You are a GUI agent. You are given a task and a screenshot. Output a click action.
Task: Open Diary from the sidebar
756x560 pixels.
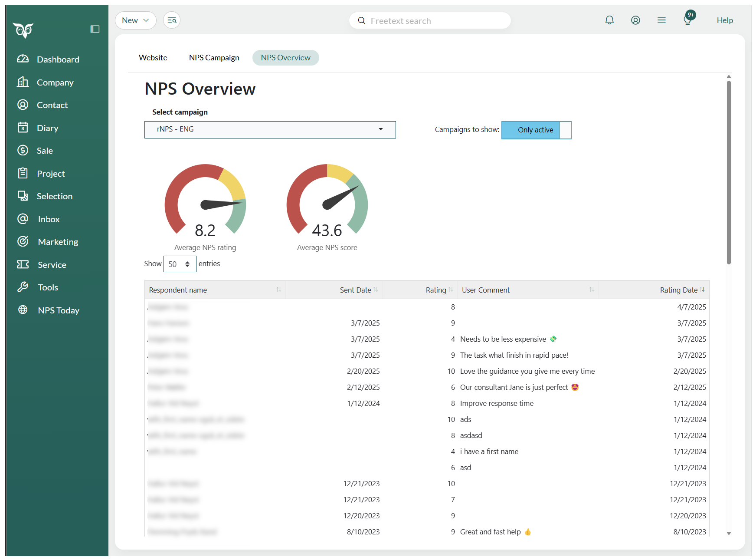tap(47, 128)
